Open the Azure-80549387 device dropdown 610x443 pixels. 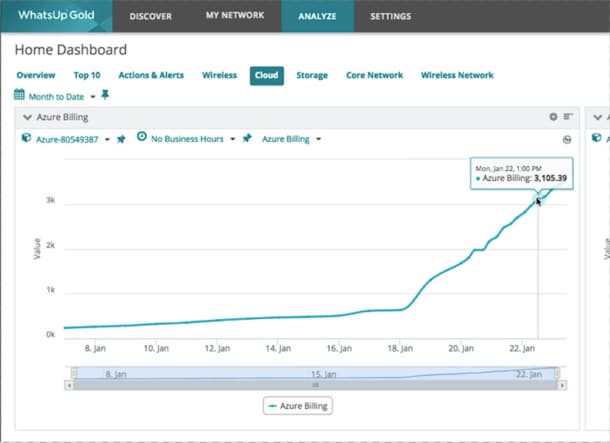click(x=72, y=139)
